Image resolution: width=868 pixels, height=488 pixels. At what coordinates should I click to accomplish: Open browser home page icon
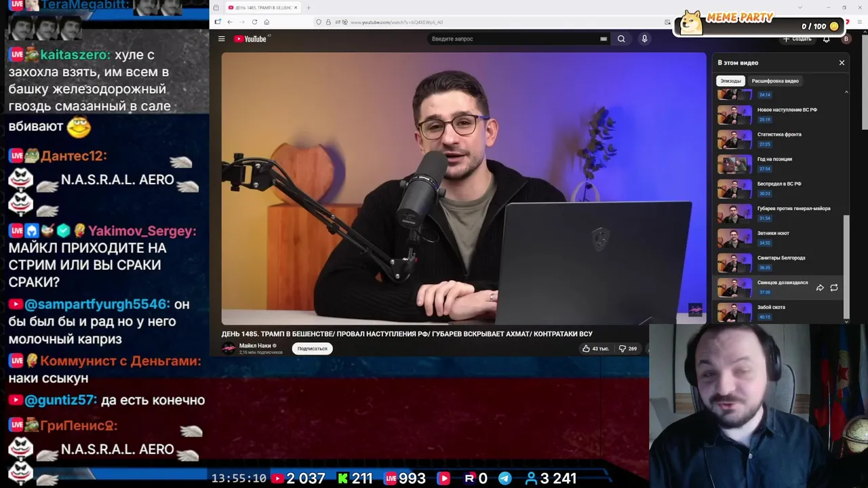tap(267, 22)
